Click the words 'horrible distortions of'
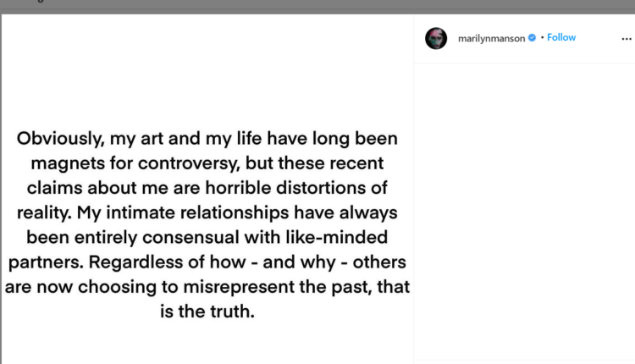635x364 pixels. [x=305, y=186]
